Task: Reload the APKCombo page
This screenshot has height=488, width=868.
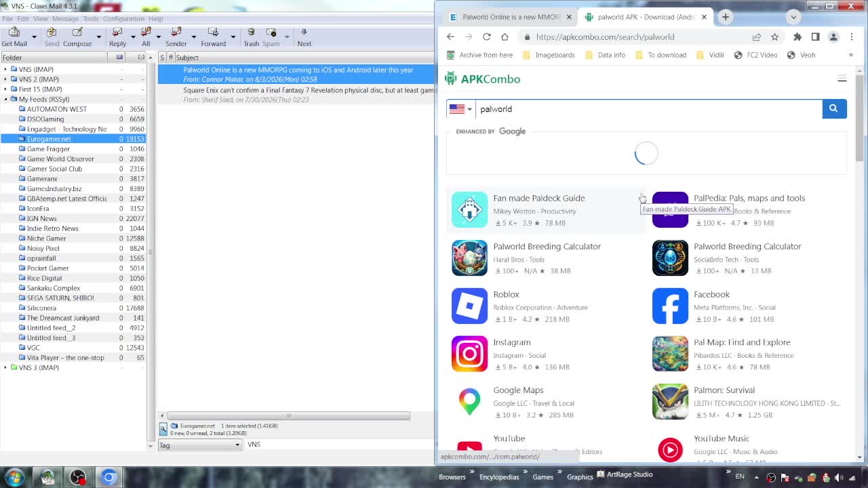Action: tap(486, 37)
